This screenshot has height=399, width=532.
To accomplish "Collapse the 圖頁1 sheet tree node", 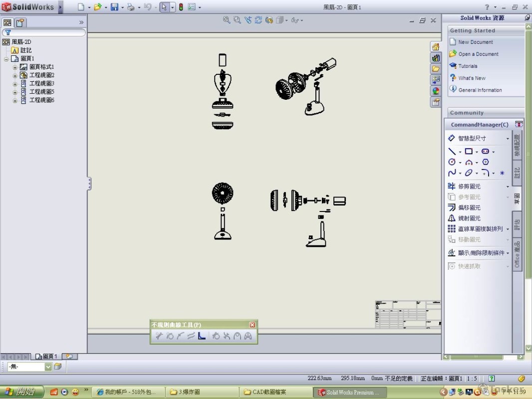I will pyautogui.click(x=6, y=59).
